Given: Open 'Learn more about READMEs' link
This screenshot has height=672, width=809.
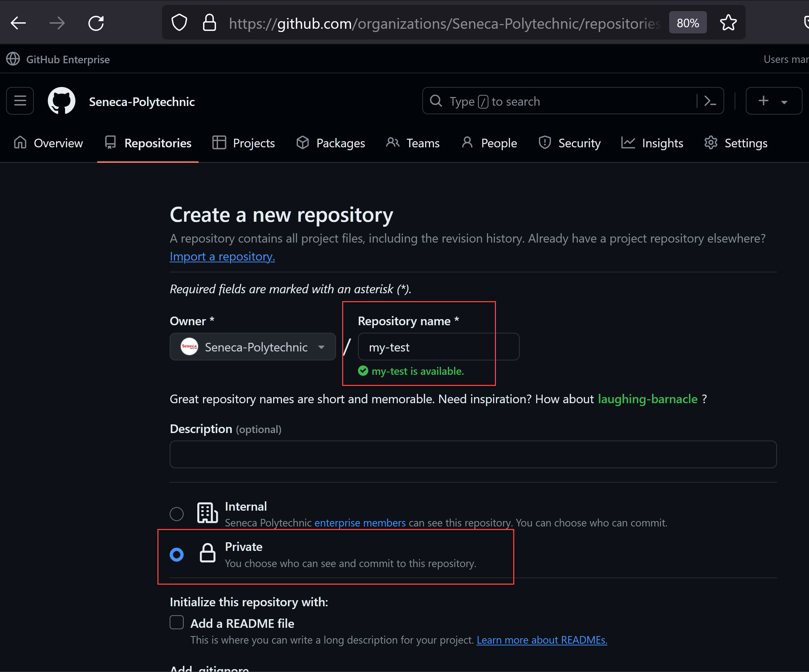Looking at the screenshot, I should pos(542,640).
